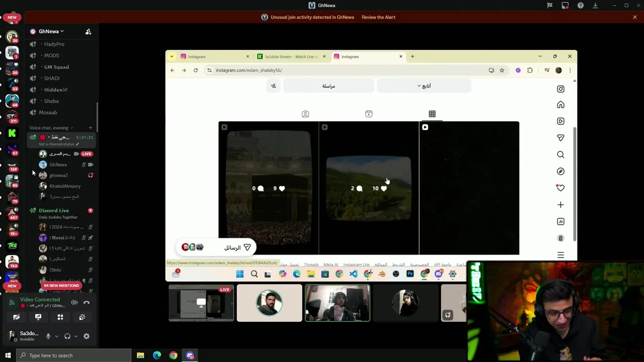Switch to the Sa3dola Stream browser tab

point(291,57)
